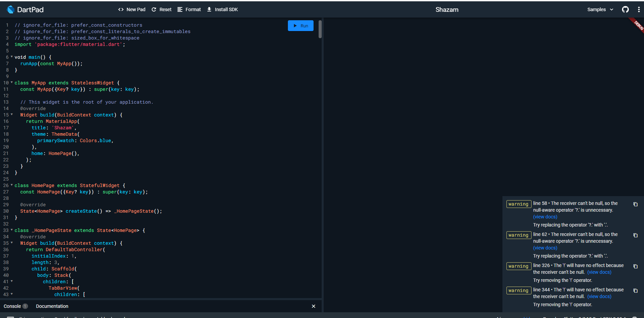
Task: Open the Samples dropdown
Action: 600,9
